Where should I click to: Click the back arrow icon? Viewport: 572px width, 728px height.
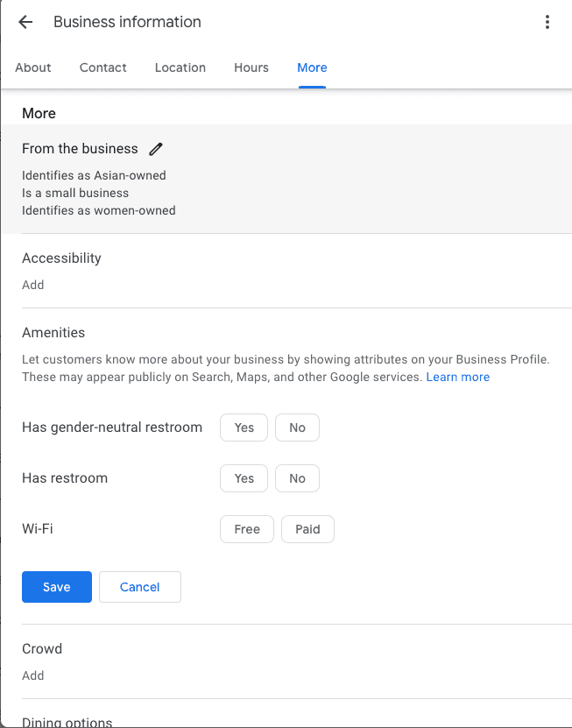coord(25,23)
